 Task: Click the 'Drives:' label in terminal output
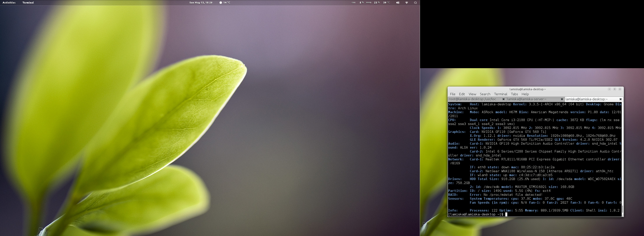(455, 179)
